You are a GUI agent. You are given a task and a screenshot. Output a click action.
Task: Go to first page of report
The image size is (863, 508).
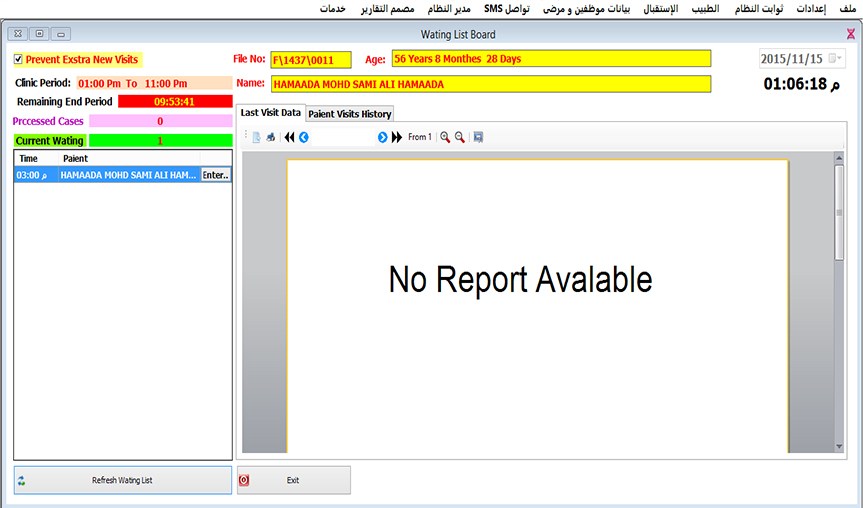(290, 137)
